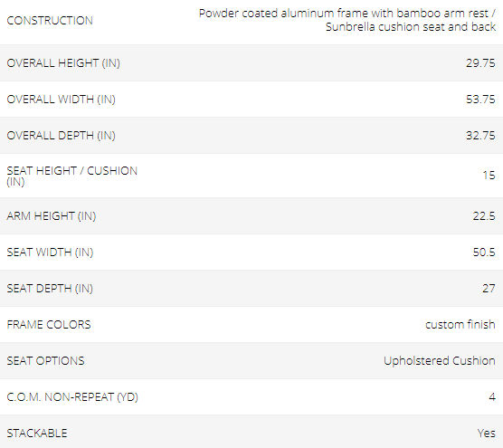Click the SEAT HEIGHT / CUSHION label
Viewport: 503px width, 448px height.
coord(71,176)
